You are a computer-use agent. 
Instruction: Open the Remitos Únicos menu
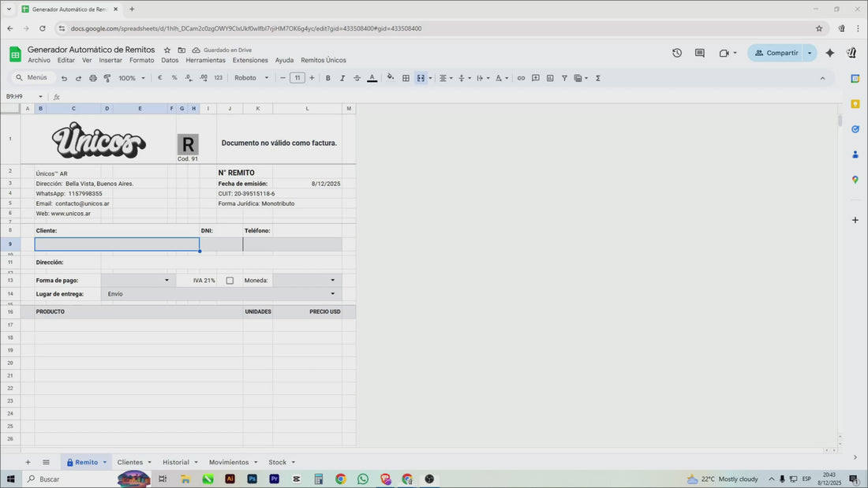click(x=323, y=61)
